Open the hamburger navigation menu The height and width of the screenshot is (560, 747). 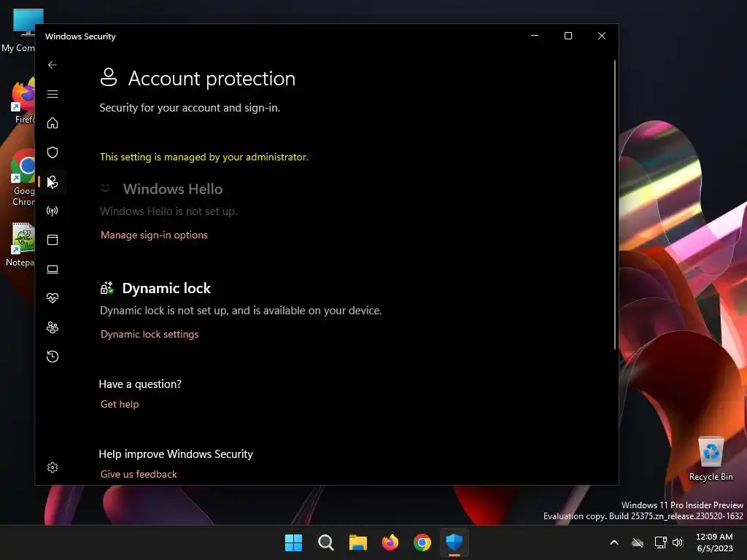[x=53, y=94]
